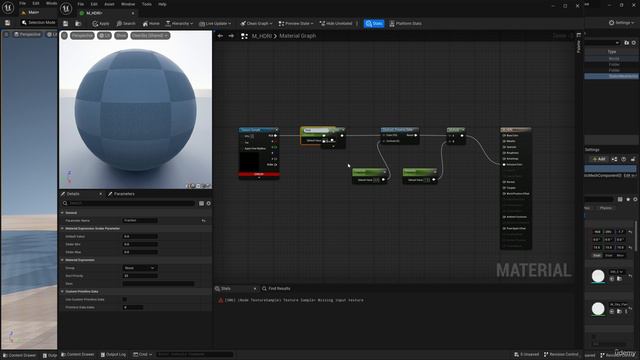Open the Hierarchy dropdown
640x360 pixels.
click(179, 24)
